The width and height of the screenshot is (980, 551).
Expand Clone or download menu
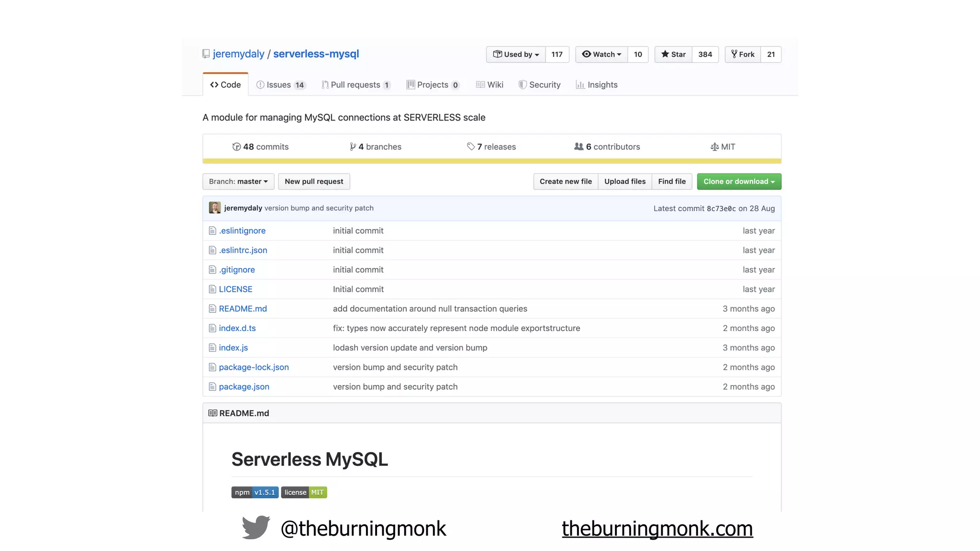point(739,182)
